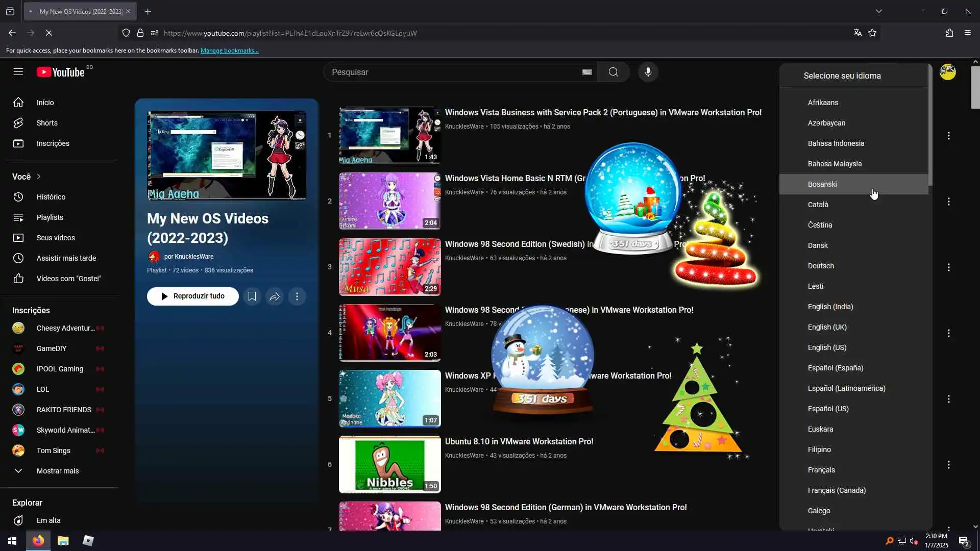Bookmark this page with star icon

872,33
